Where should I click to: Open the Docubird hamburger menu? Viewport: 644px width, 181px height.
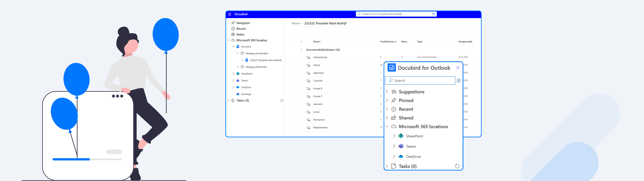(229, 14)
